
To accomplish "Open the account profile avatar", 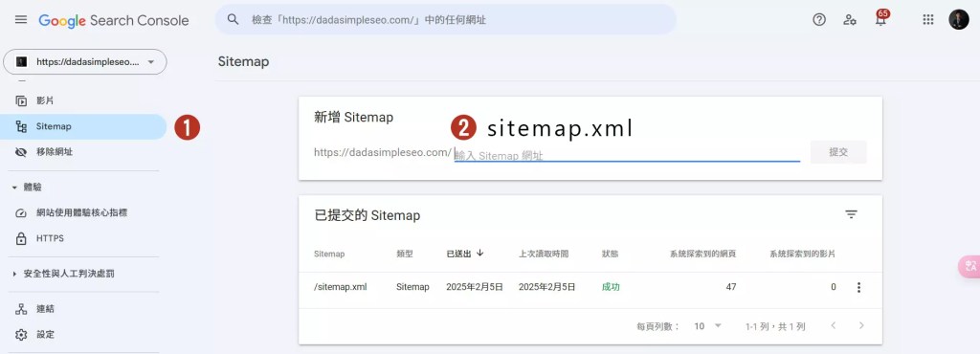I will [x=958, y=19].
